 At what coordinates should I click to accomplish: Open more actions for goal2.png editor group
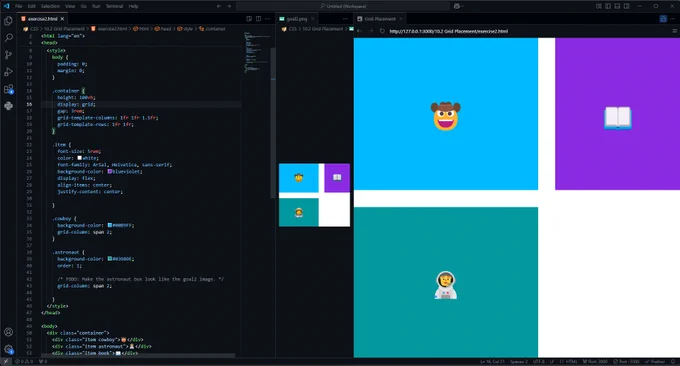345,19
